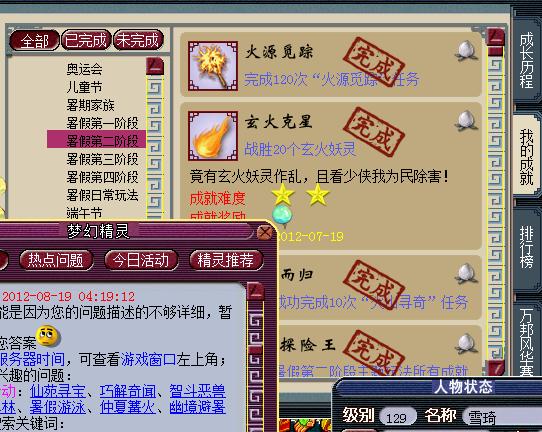Open the 今日活动 button
542x432 pixels.
(141, 260)
